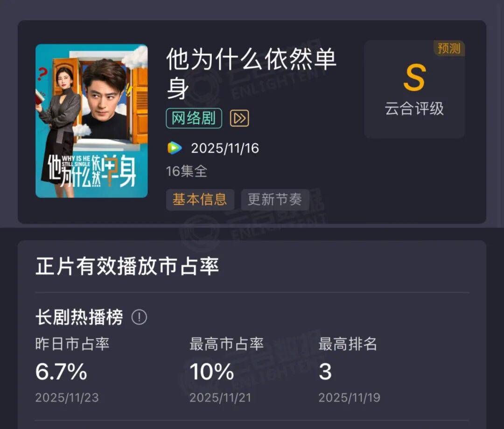The image size is (504, 429).
Task: Tap the date 2025/11/19 under 最高排名
Action: point(350,398)
